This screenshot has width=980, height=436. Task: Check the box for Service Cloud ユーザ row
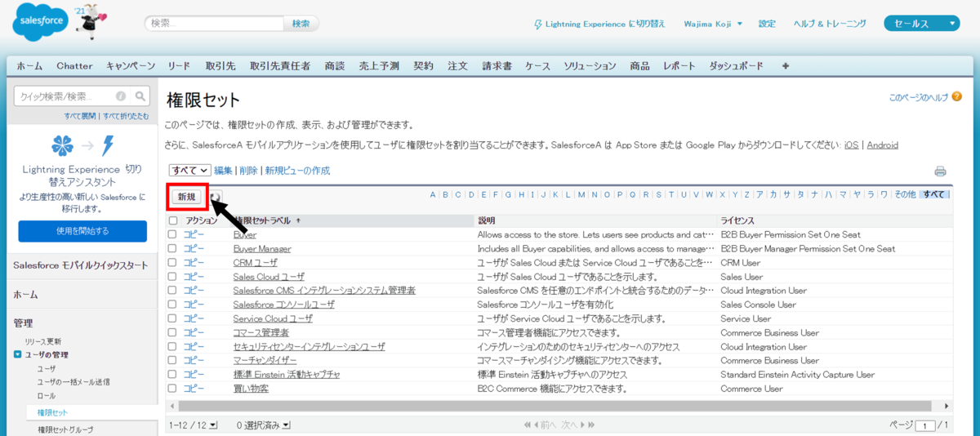(x=172, y=318)
